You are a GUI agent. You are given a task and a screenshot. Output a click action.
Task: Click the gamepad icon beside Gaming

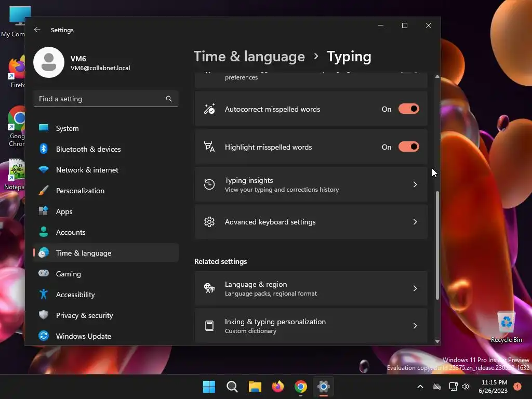[x=44, y=273]
